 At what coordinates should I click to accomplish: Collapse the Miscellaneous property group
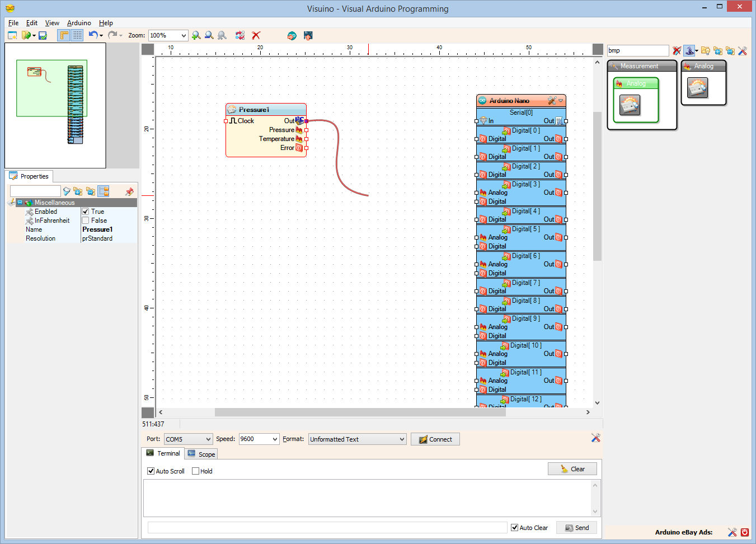[20, 203]
